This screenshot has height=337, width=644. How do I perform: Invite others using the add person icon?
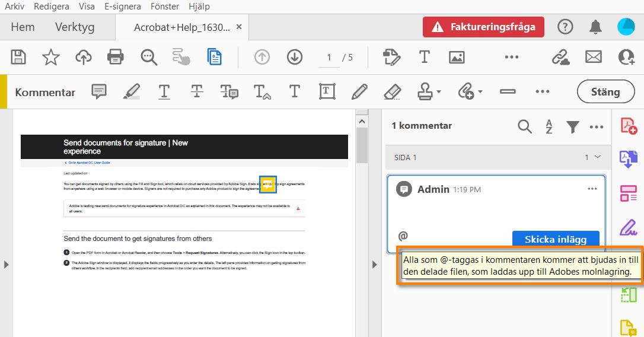coord(626,57)
